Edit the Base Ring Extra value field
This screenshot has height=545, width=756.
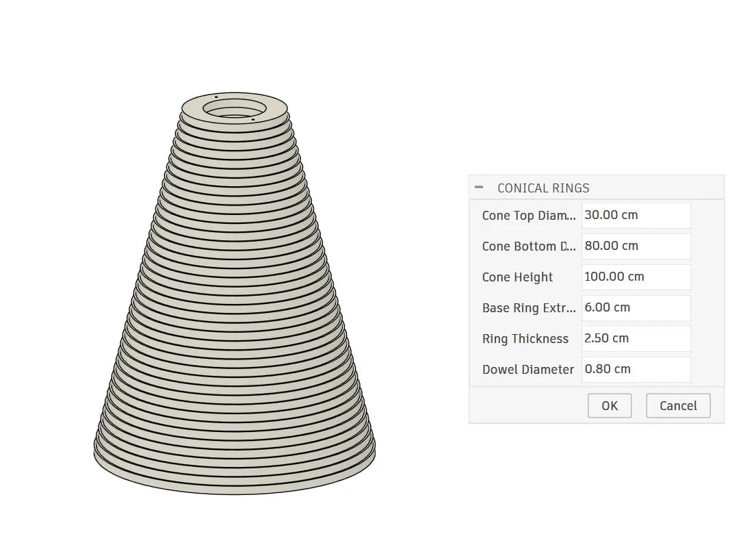pyautogui.click(x=636, y=307)
